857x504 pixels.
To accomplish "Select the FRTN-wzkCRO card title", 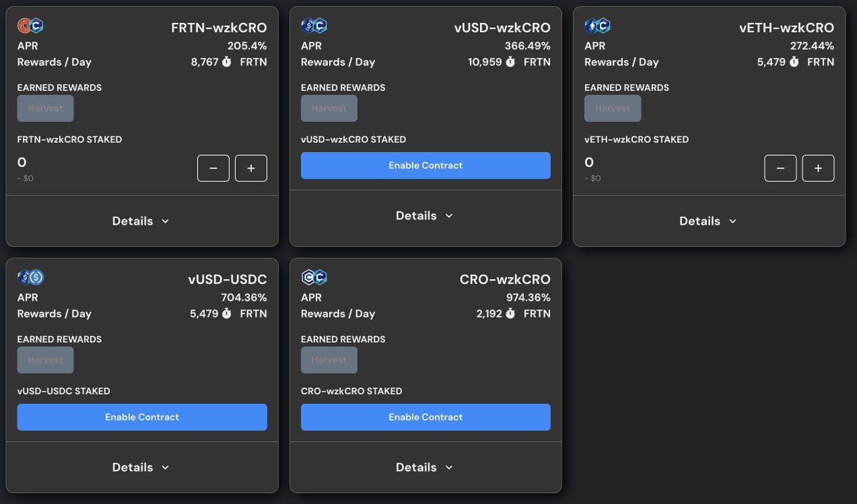I will [x=219, y=28].
